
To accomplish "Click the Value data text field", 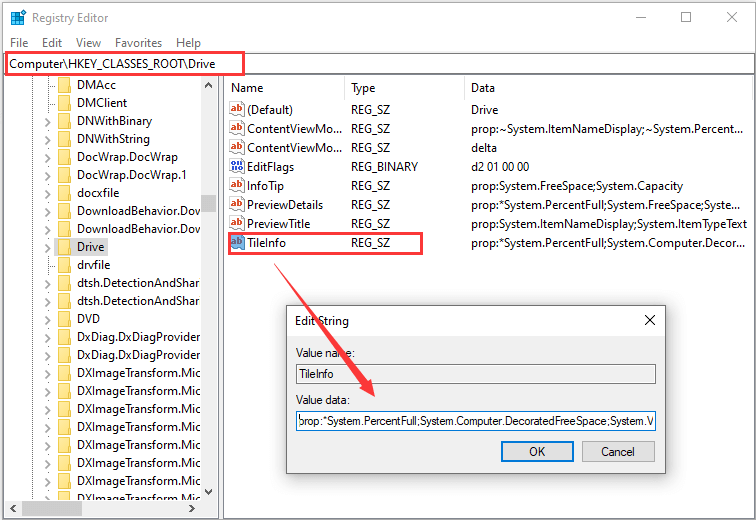I will coord(475,421).
